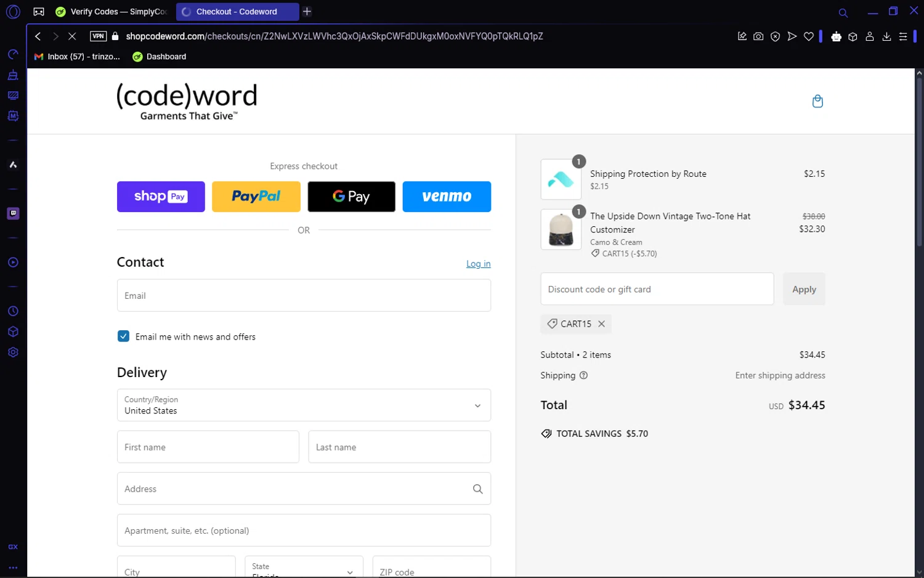Focus Discount code or gift card field
Viewport: 924px width, 578px height.
(x=657, y=289)
